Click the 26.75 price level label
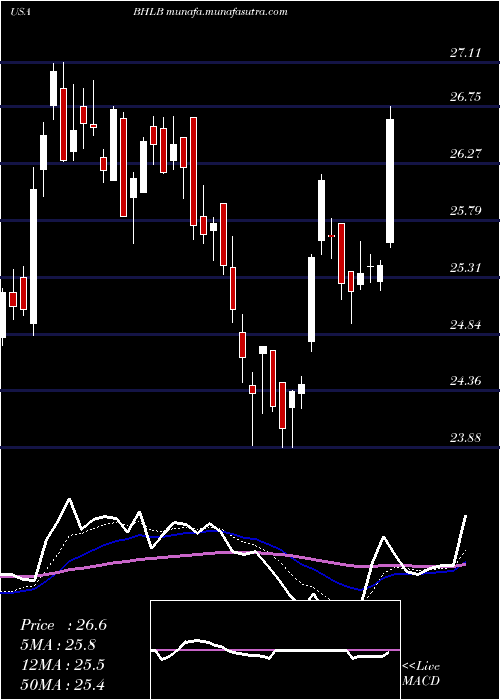Screen dimensions: 500x700 click(x=465, y=97)
